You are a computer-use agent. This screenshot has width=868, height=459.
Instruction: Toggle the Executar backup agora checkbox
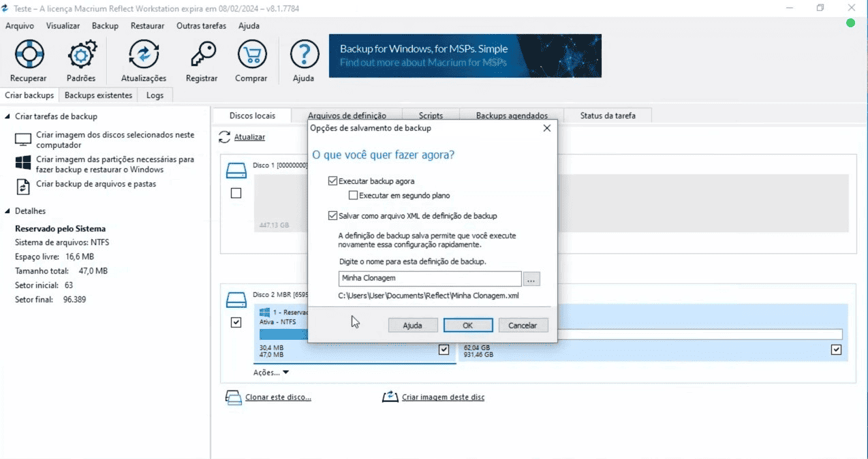click(332, 181)
